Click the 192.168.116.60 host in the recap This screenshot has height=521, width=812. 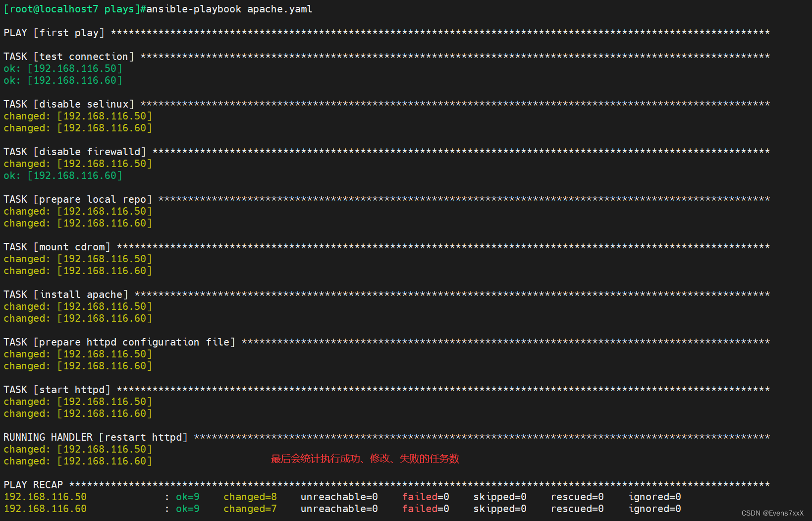point(45,509)
